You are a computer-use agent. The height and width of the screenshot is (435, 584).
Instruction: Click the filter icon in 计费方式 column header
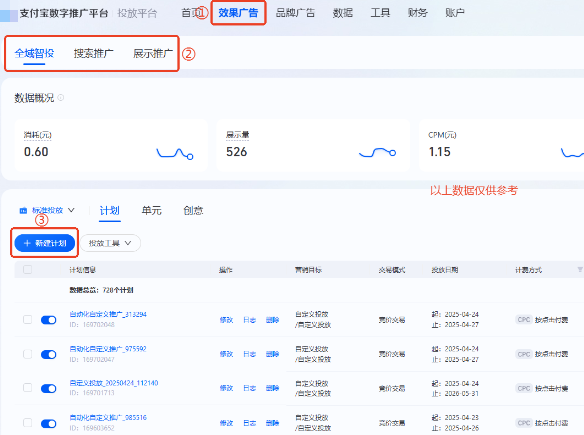[x=580, y=270]
